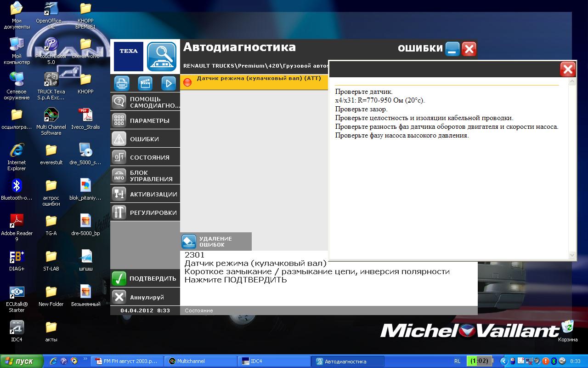Click the x4/x31 resistance value line
588x368 pixels.
point(380,100)
